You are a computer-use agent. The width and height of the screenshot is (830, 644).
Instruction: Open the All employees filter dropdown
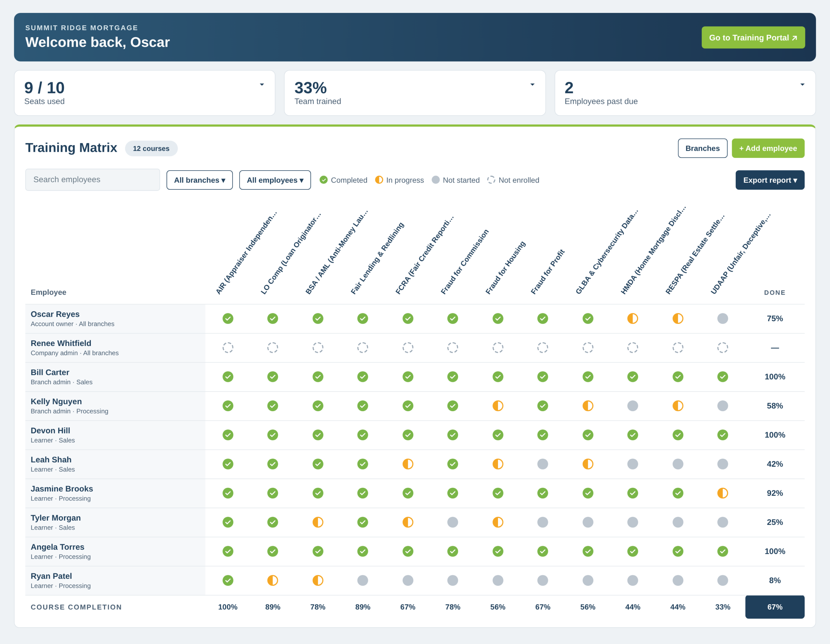tap(275, 180)
